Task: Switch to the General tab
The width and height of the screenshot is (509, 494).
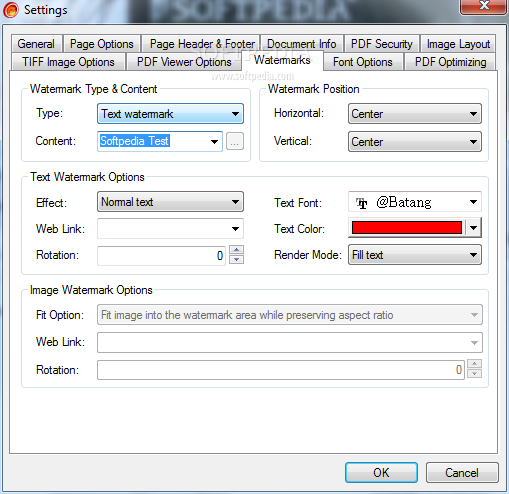Action: [x=36, y=44]
